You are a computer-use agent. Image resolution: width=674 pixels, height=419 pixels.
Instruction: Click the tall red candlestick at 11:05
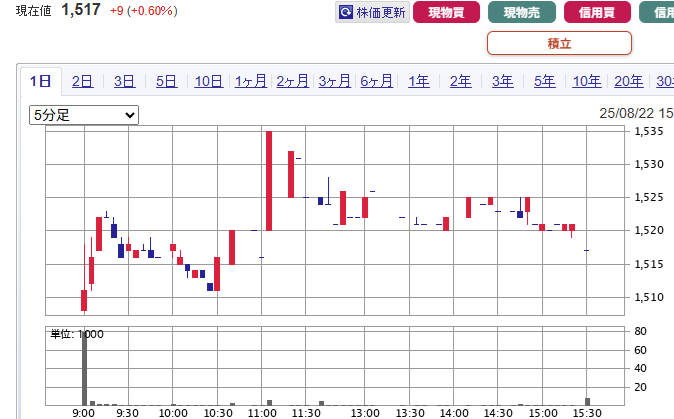coord(269,181)
